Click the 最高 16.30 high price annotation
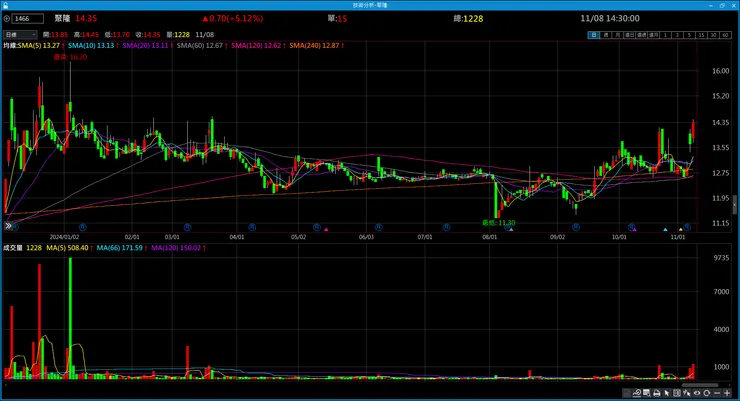The width and height of the screenshot is (740, 401). click(70, 57)
